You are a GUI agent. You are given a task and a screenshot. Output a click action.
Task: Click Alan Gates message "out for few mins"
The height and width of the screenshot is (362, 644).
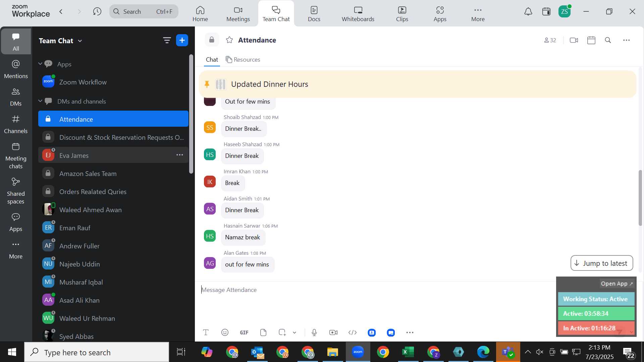point(248,264)
